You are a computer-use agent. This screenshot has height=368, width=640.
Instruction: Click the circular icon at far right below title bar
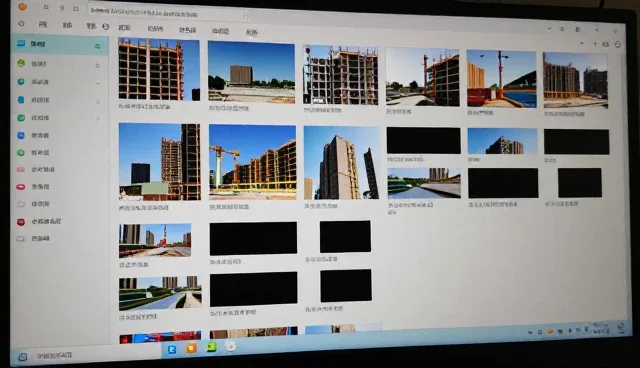[x=618, y=44]
